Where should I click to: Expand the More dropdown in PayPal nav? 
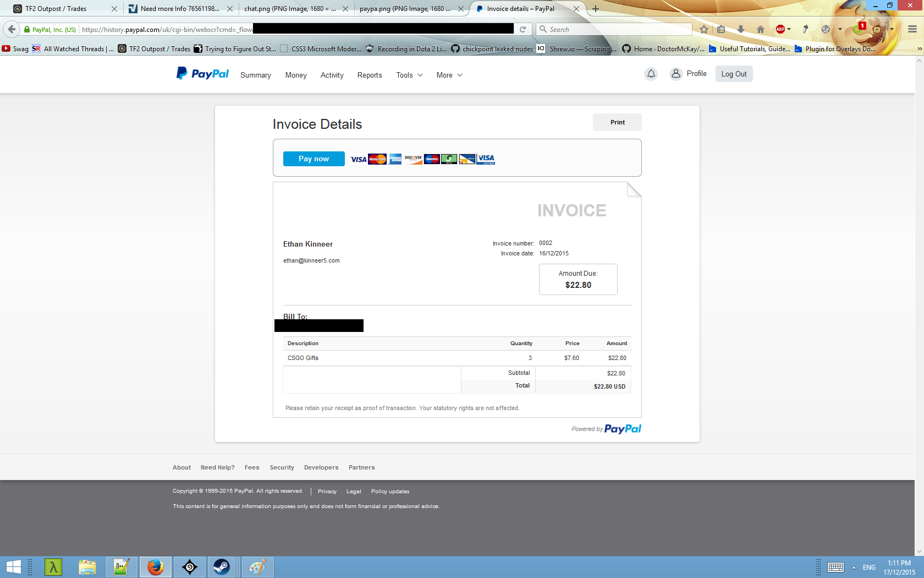pyautogui.click(x=449, y=75)
